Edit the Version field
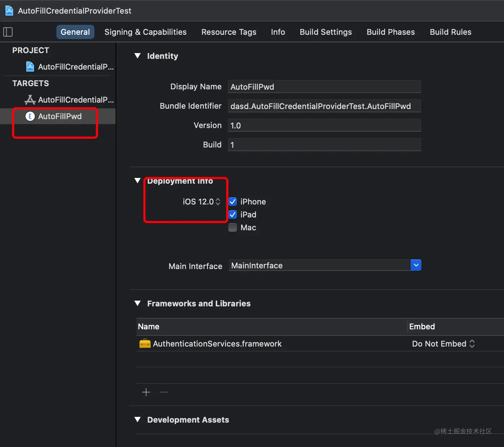Viewport: 504px width, 447px height. tap(324, 125)
